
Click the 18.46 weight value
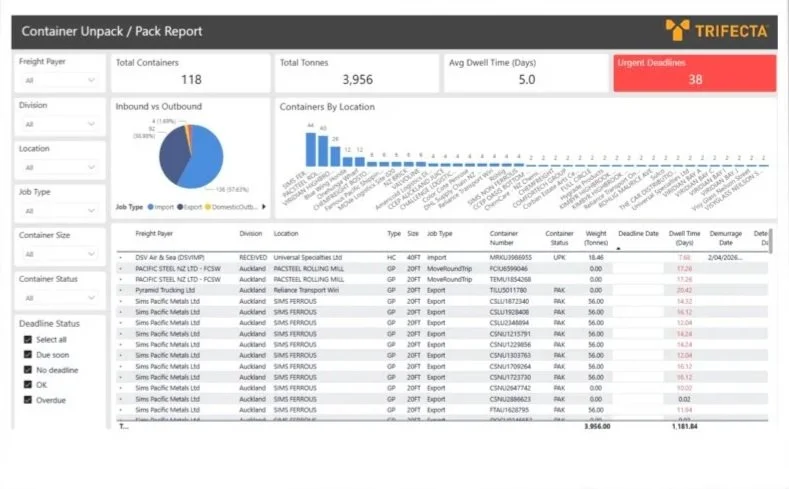coord(596,258)
